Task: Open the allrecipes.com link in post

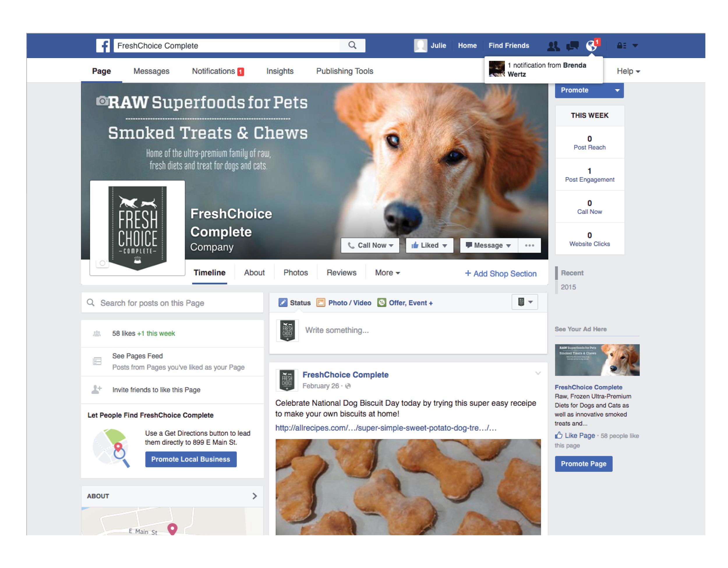Action: (x=386, y=428)
